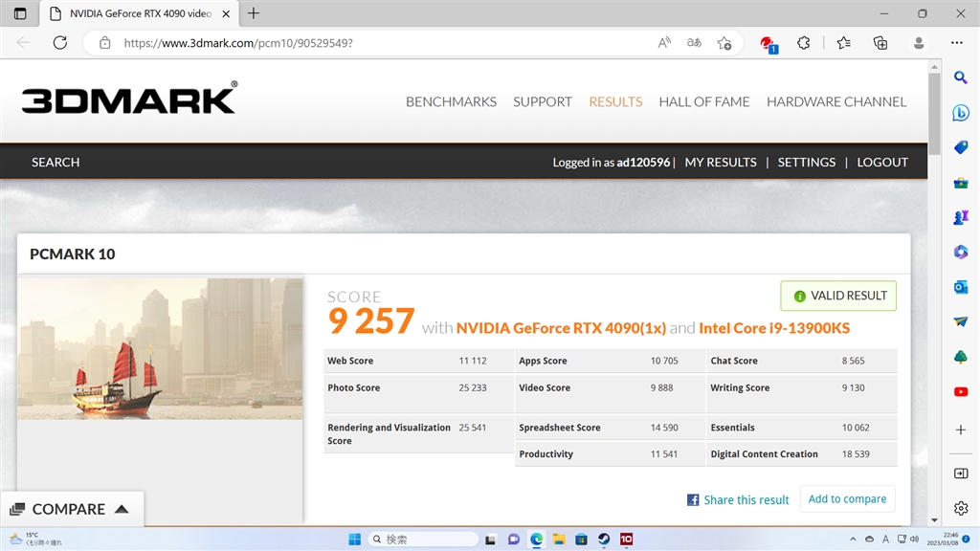This screenshot has height=551, width=980.
Task: Open the sidebar Microsoft 365 icon
Action: [x=961, y=252]
